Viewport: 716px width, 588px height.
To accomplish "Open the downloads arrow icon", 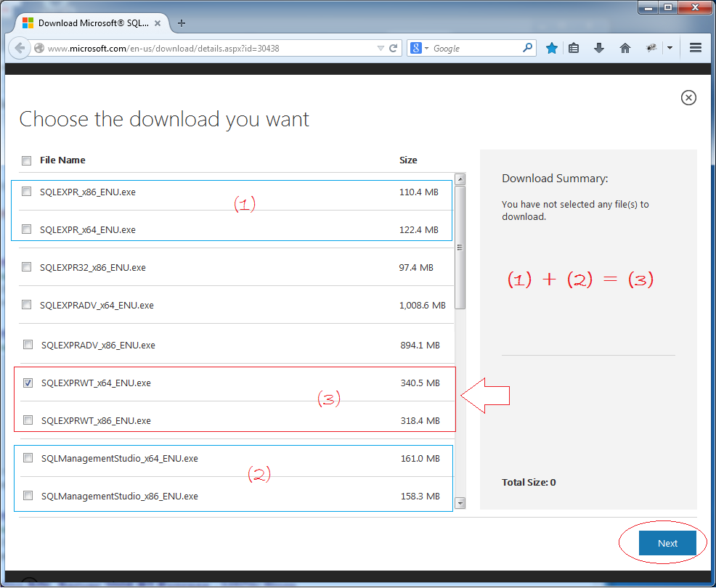I will pyautogui.click(x=599, y=48).
